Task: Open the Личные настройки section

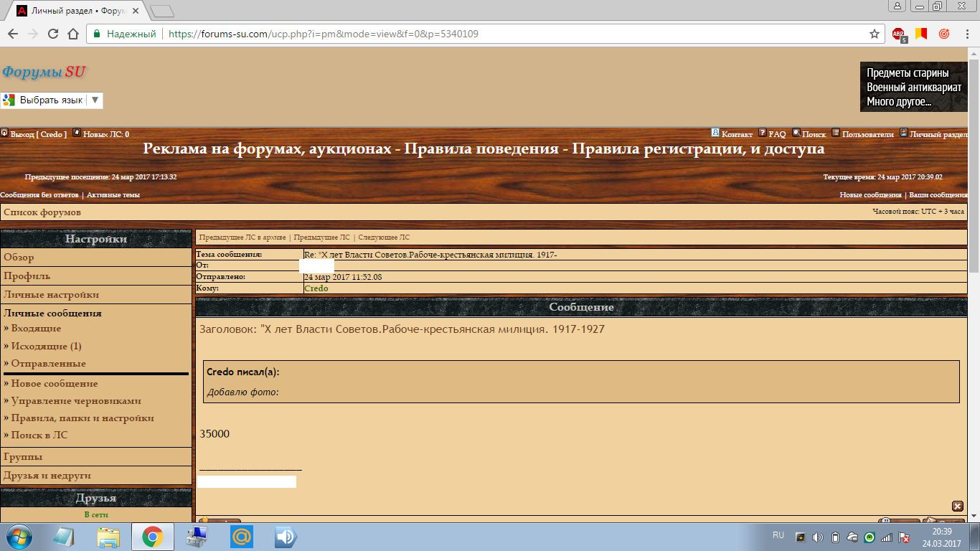Action: pos(52,295)
